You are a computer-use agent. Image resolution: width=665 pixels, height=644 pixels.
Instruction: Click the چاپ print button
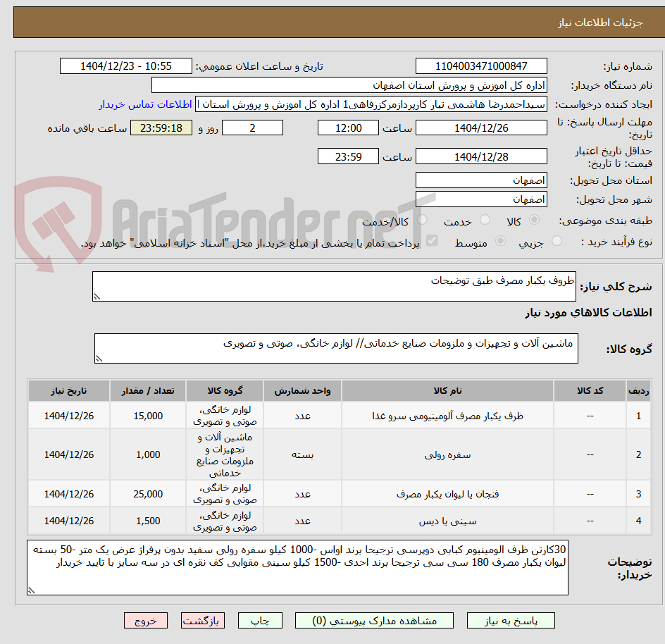(x=260, y=621)
